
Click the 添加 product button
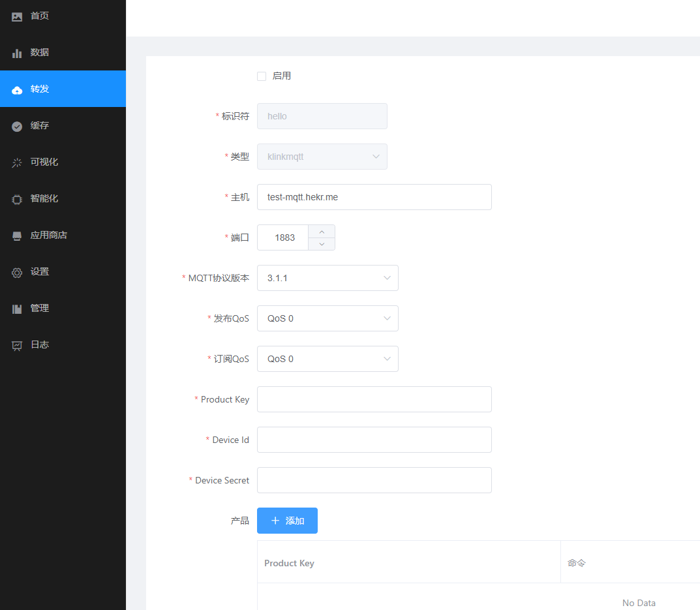(x=287, y=521)
